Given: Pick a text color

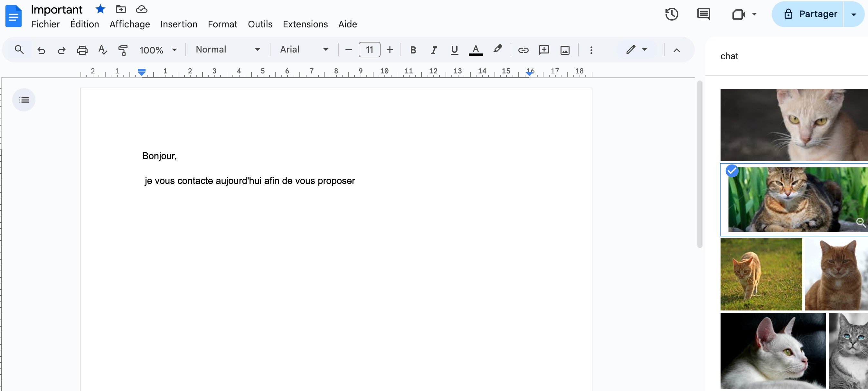Looking at the screenshot, I should 476,50.
